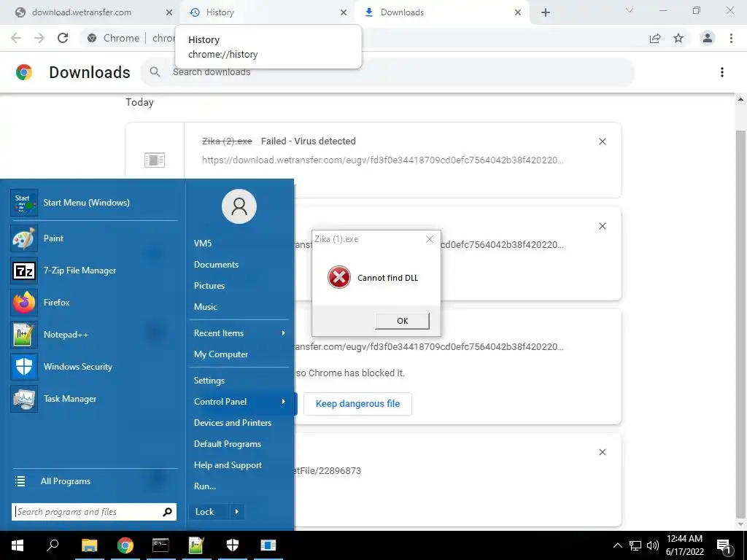Open Documents from start menu
The image size is (747, 560).
click(x=216, y=264)
